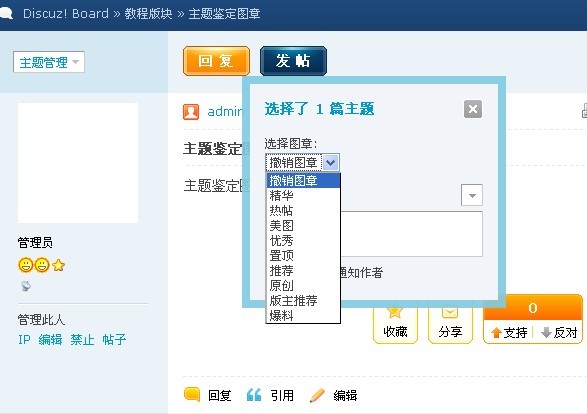
Task: Click the support up-arrow 支持
Action: 497,332
